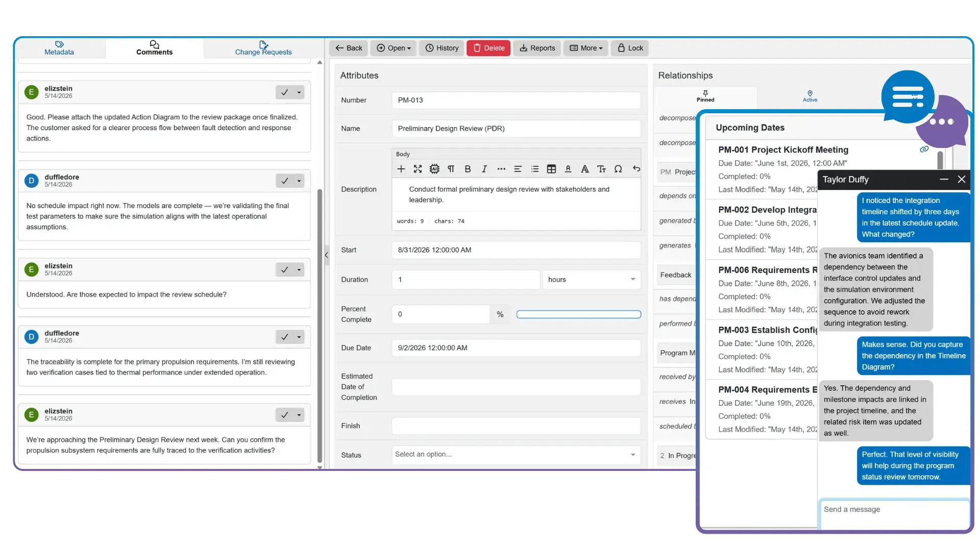
Task: Undo the last edit in the editor toolbar
Action: (x=636, y=168)
